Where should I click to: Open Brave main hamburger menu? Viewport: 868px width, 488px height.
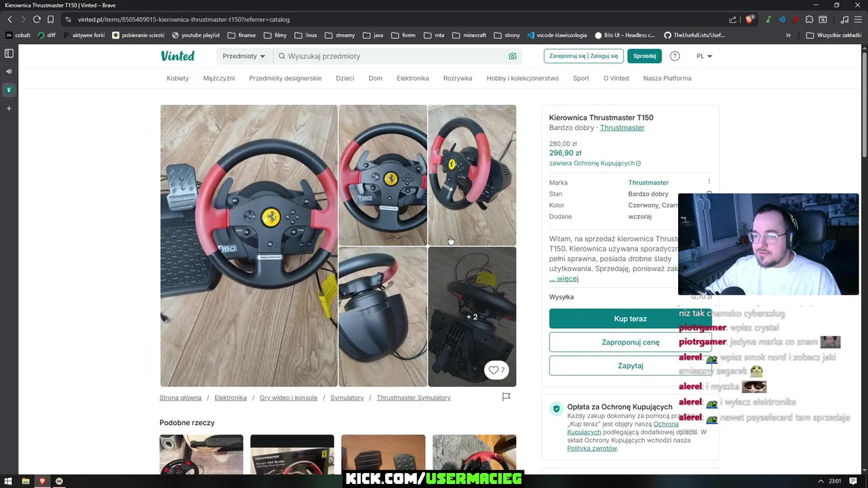click(858, 20)
